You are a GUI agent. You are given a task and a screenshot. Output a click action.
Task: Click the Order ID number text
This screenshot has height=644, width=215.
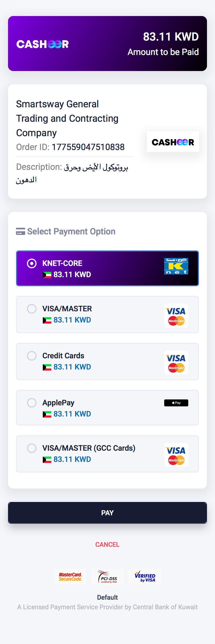point(88,147)
